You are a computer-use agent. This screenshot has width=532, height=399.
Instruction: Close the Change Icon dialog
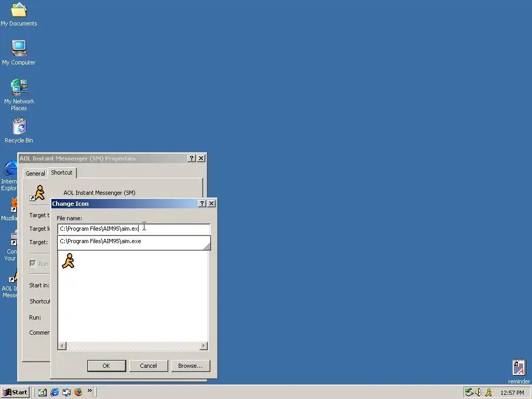(x=211, y=203)
